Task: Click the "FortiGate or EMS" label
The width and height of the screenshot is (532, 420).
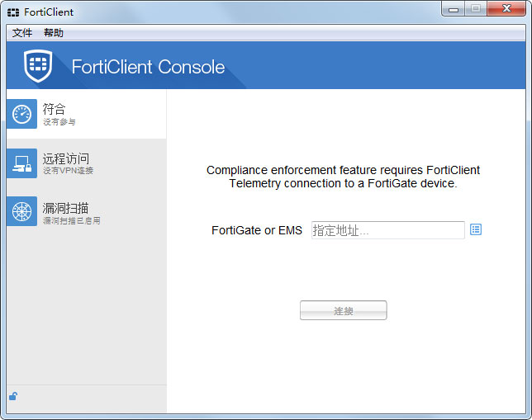Action: click(257, 230)
